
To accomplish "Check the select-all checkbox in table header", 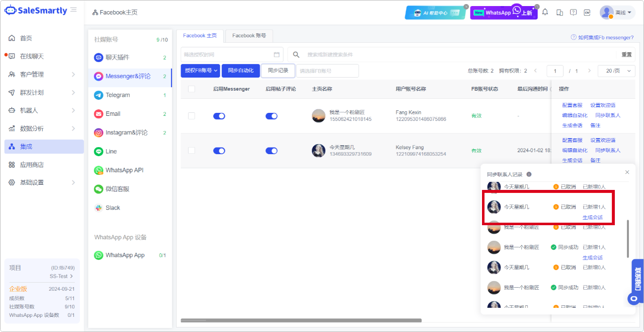I will click(191, 89).
